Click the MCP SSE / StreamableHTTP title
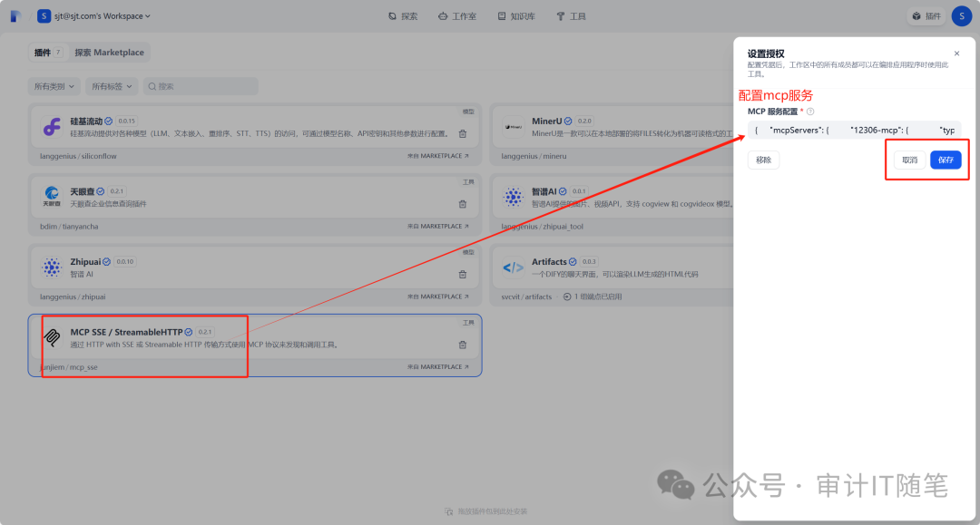 coord(126,332)
